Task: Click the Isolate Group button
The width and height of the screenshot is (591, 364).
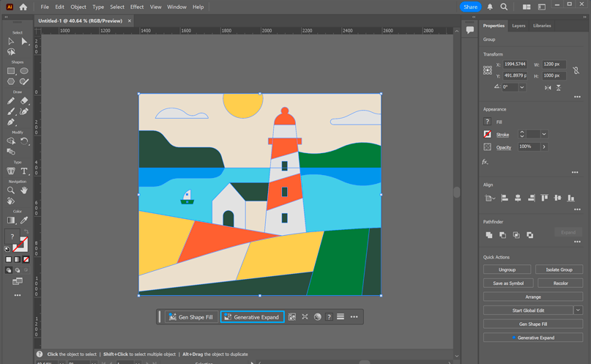Action: [x=559, y=270]
